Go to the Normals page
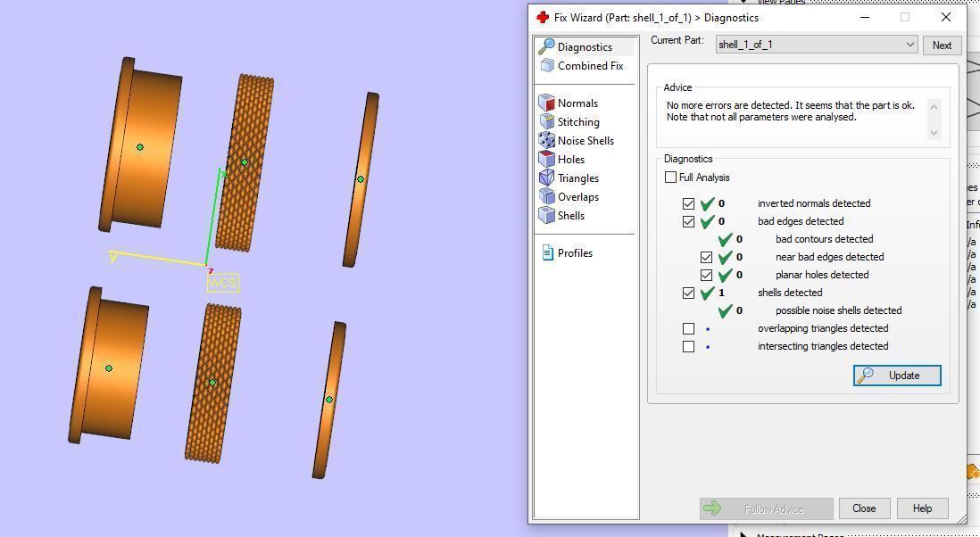 [577, 103]
